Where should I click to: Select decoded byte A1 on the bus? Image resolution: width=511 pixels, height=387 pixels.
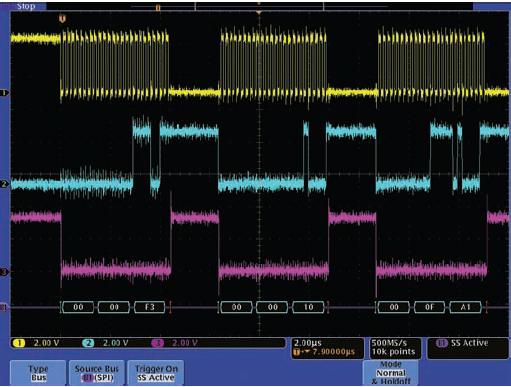[465, 307]
